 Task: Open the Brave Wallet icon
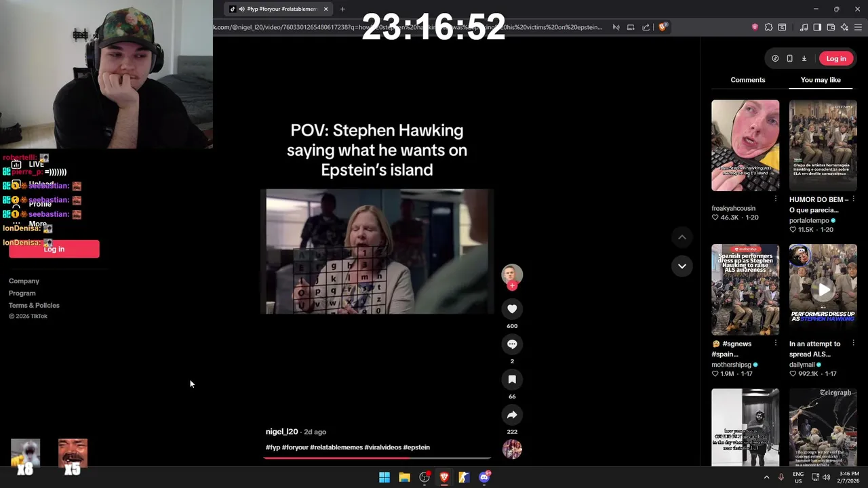pyautogui.click(x=831, y=27)
